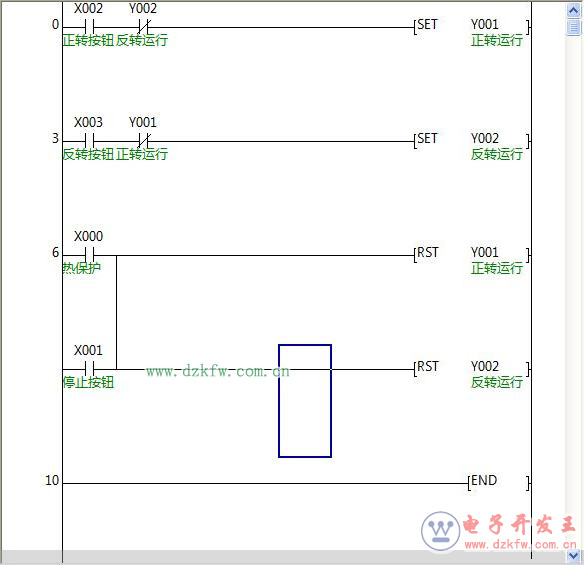Click the X002 forward button contact
The height and width of the screenshot is (565, 584).
(89, 27)
